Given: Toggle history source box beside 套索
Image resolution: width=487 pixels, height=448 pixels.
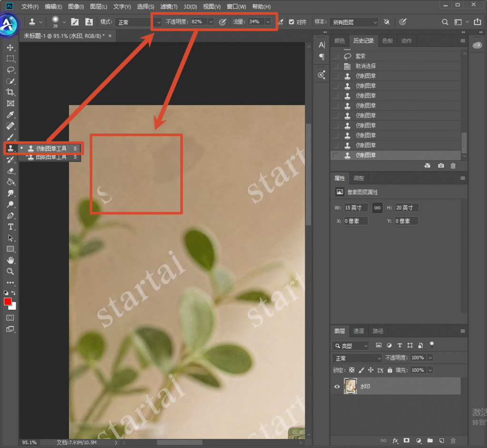Looking at the screenshot, I should pyautogui.click(x=335, y=56).
